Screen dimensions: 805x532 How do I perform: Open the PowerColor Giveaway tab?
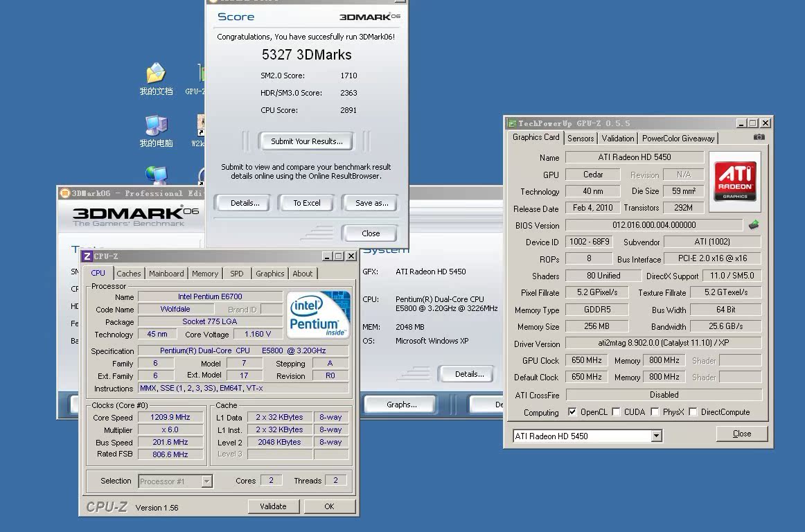678,138
